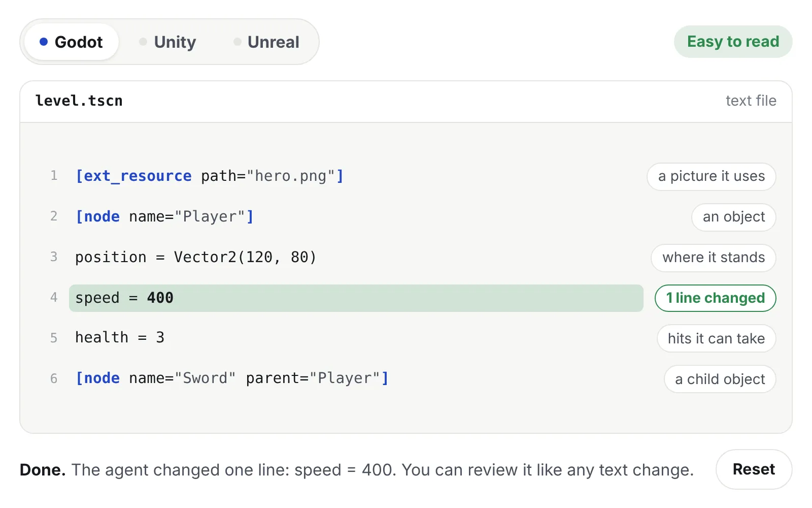Select the highlighted speed = 400 line
Viewport: 812px width, 508px height.
click(356, 298)
